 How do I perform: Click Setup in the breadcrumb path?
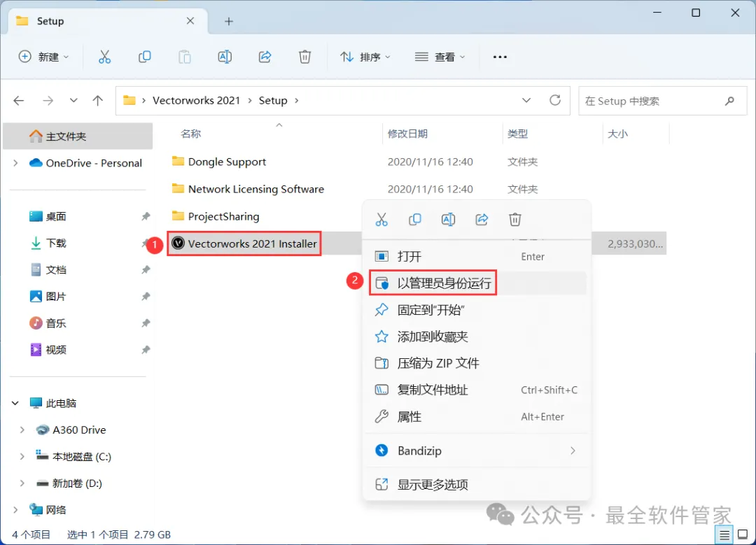pyautogui.click(x=273, y=100)
